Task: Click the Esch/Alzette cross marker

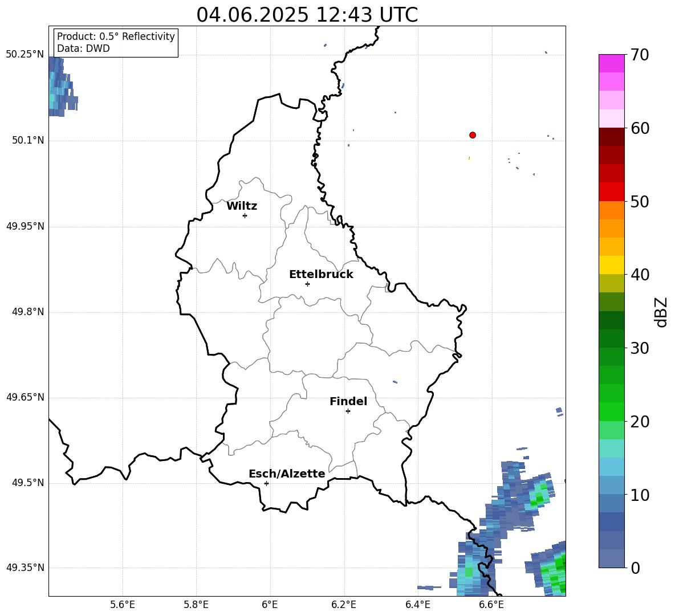Action: pos(266,483)
